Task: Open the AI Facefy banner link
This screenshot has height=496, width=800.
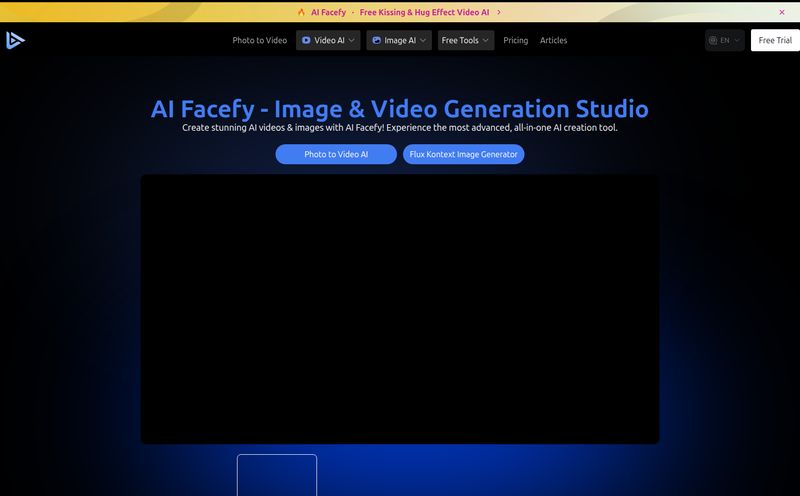Action: [x=329, y=12]
